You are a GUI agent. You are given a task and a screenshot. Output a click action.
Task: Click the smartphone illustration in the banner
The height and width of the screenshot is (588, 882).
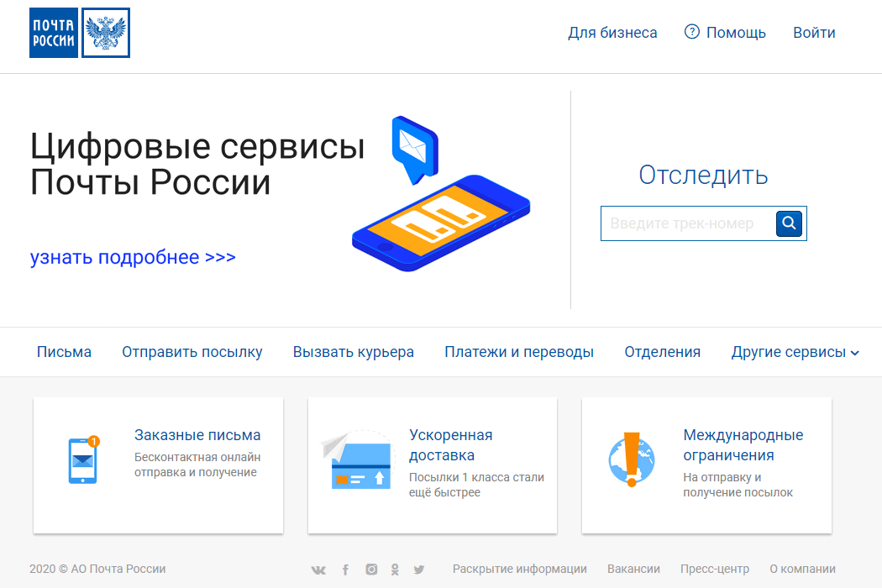(441, 223)
